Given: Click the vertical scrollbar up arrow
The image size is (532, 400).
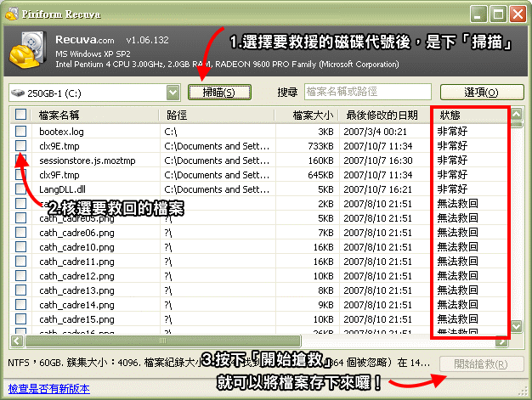Looking at the screenshot, I should pos(517,115).
